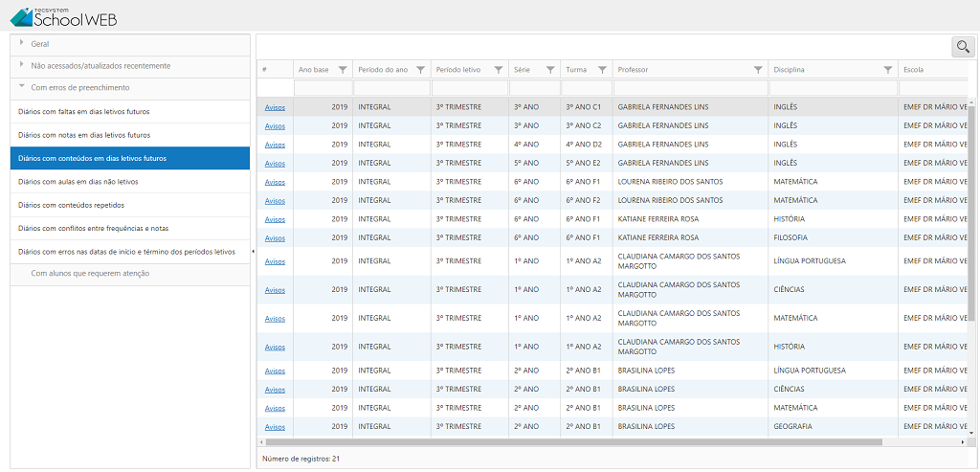
Task: Open Avisos link in first table row
Action: coord(275,107)
